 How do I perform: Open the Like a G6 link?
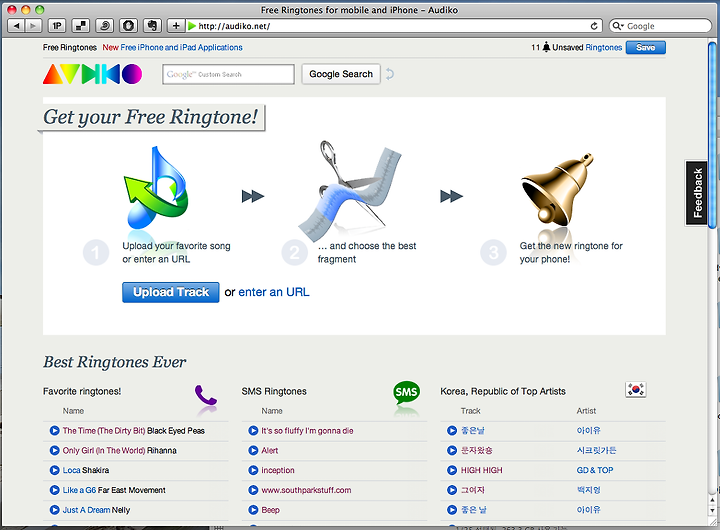tap(79, 490)
